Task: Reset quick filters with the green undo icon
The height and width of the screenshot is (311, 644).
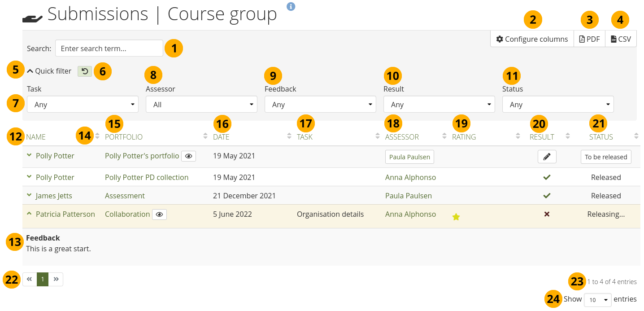Action: [84, 71]
